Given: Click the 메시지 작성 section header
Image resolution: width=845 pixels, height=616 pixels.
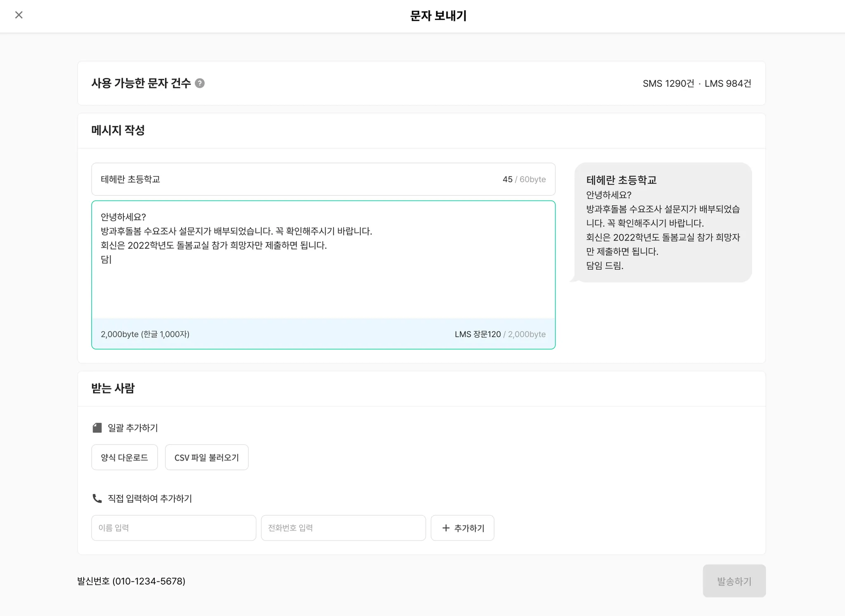Looking at the screenshot, I should pyautogui.click(x=118, y=130).
